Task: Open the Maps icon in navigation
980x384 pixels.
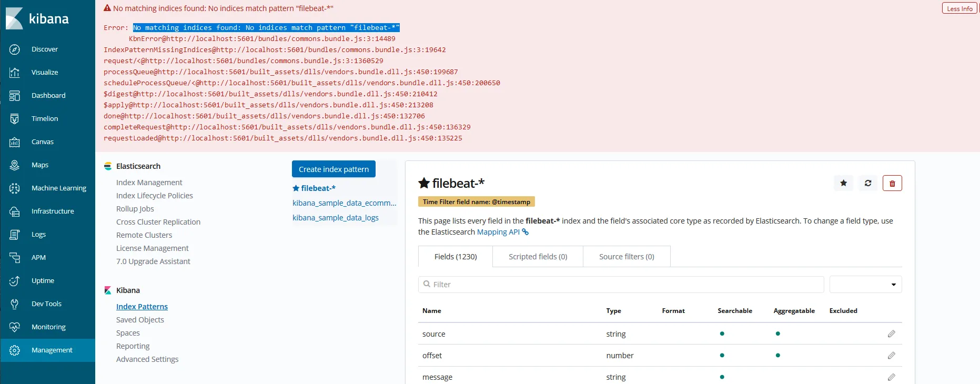Action: point(15,165)
